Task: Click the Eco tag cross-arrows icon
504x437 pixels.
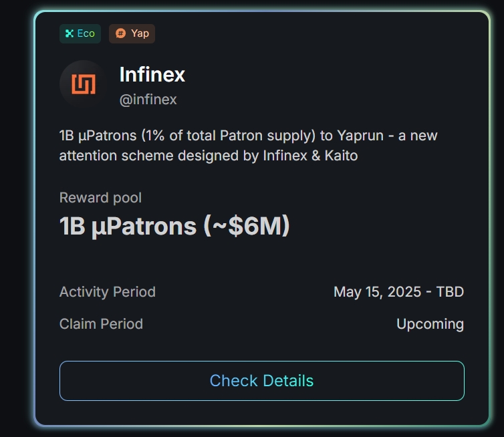Action: coord(69,33)
